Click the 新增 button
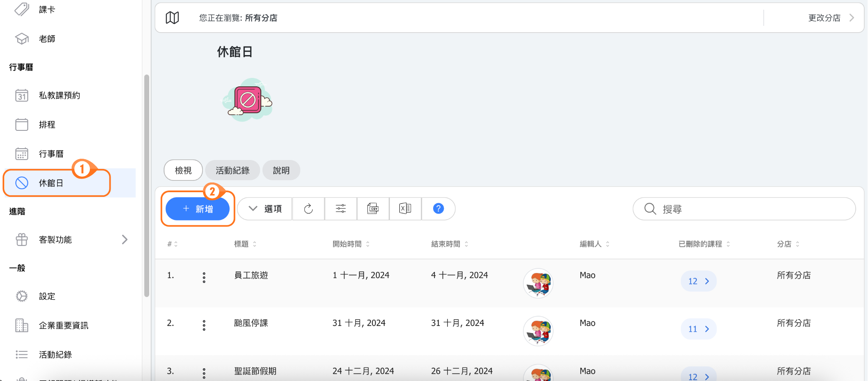The width and height of the screenshot is (868, 381). [x=198, y=209]
